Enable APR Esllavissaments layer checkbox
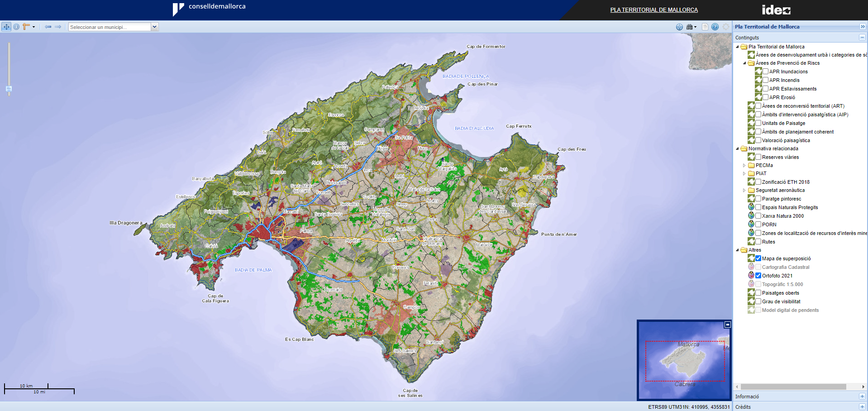 click(766, 89)
